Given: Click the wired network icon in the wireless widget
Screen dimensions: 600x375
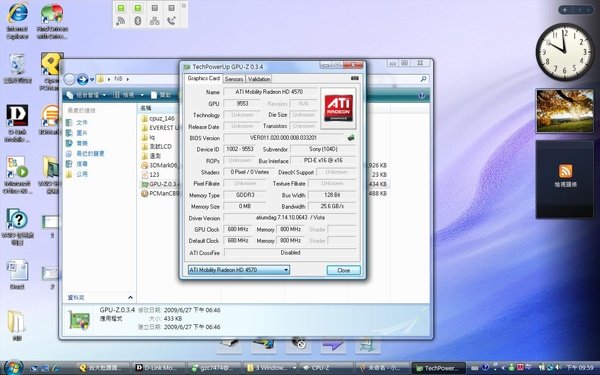Looking at the screenshot, I should tap(155, 21).
